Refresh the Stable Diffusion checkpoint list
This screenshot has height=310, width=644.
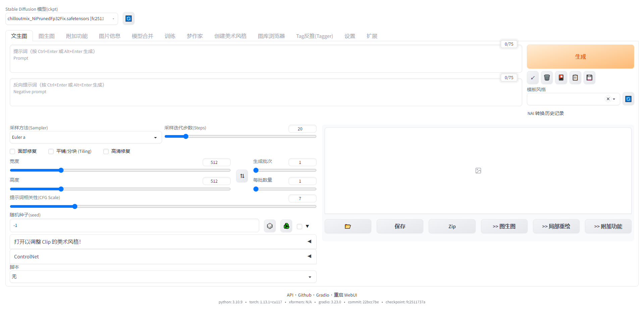[x=128, y=18]
